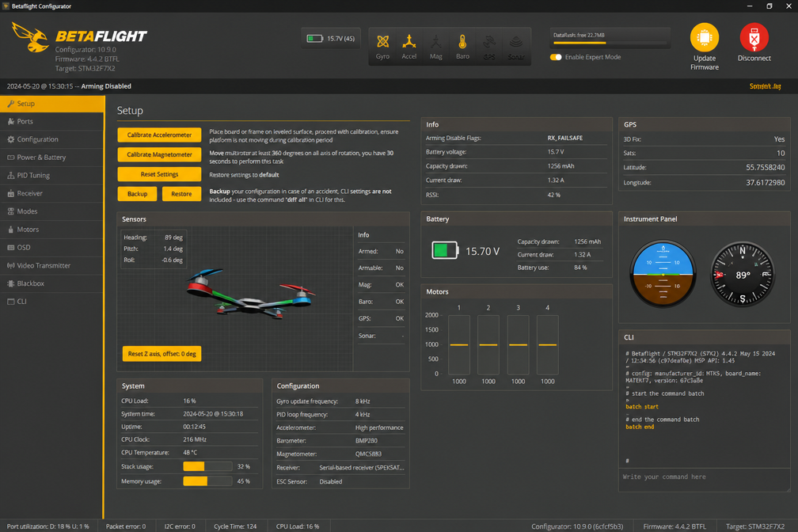Image resolution: width=798 pixels, height=532 pixels.
Task: Click the battery voltage indicator in header
Action: point(331,38)
